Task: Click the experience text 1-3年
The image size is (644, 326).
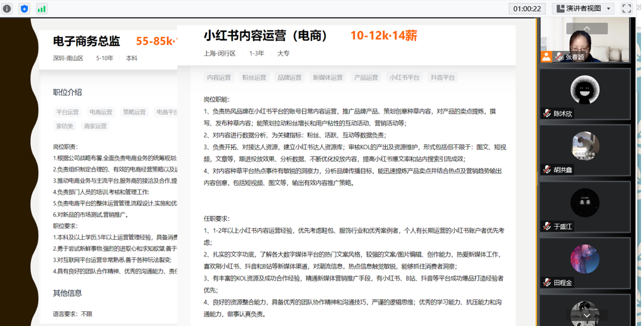Action: point(257,54)
